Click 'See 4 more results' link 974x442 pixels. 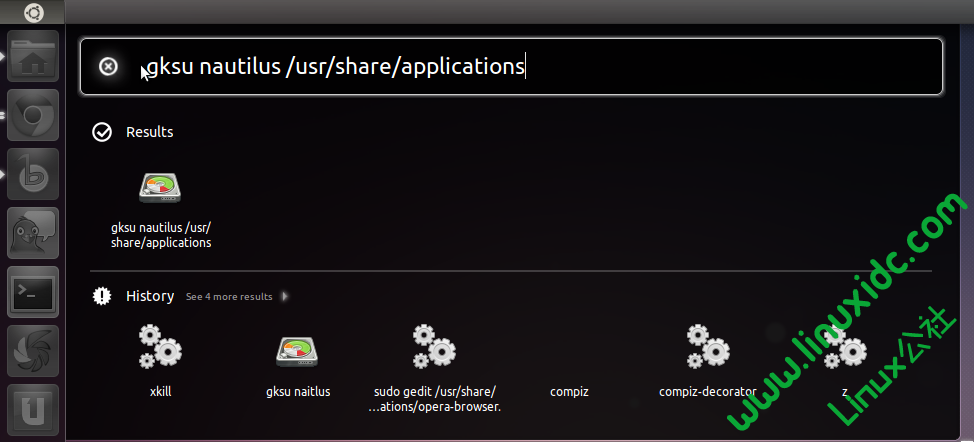(x=229, y=297)
